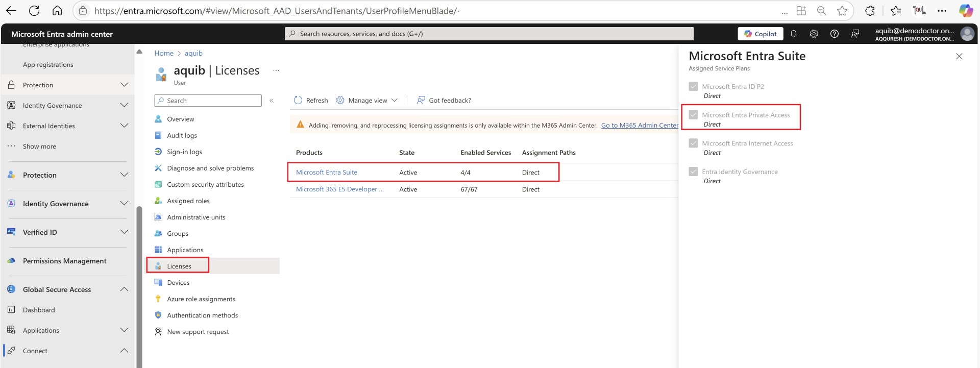The height and width of the screenshot is (368, 980).
Task: Open Microsoft 365 E5 Developer link
Action: click(340, 189)
